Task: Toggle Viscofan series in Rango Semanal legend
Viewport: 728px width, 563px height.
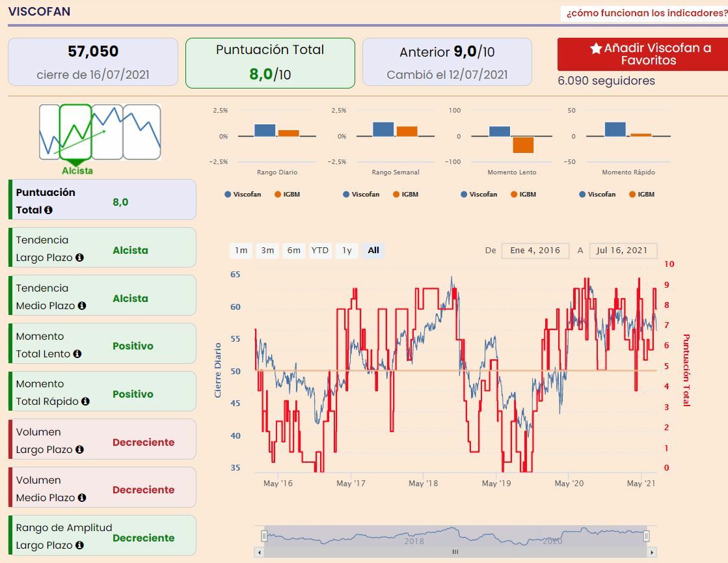Action: coord(361,194)
